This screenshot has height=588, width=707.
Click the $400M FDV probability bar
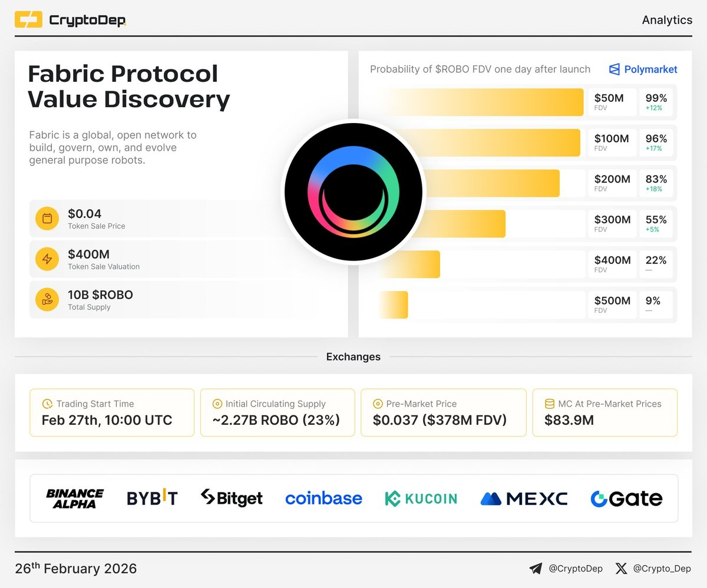pyautogui.click(x=409, y=264)
